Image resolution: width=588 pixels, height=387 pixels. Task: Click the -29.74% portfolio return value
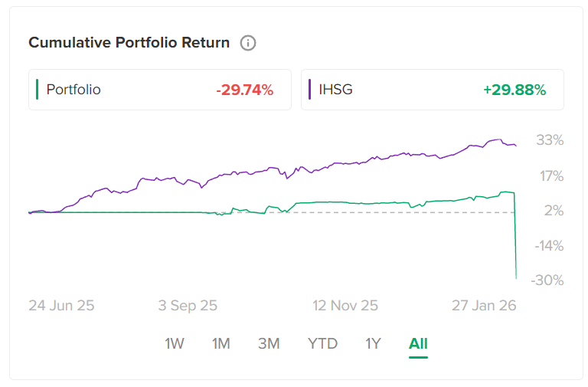pyautogui.click(x=244, y=90)
